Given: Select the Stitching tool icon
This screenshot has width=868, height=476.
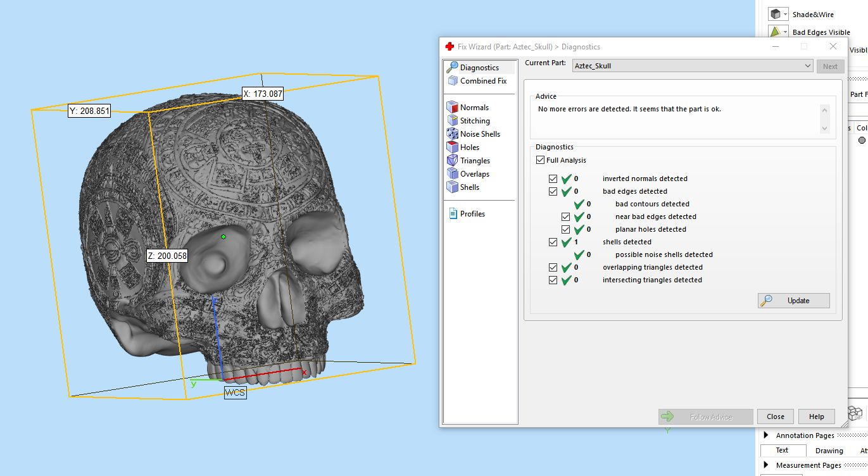Looking at the screenshot, I should 452,121.
